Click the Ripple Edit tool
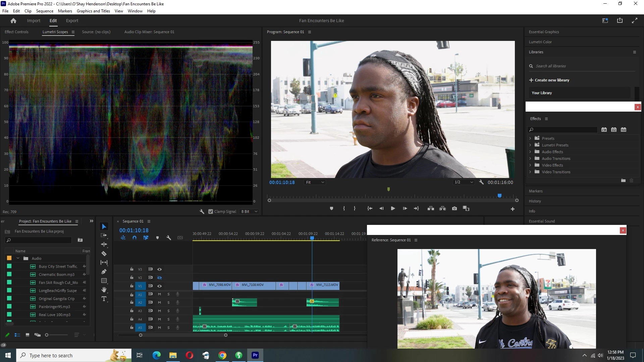 click(104, 244)
